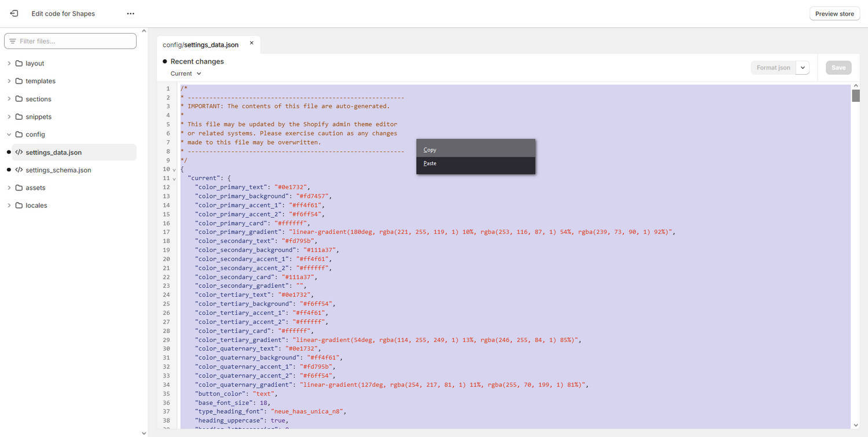Expand the layout folder chevron
This screenshot has width=868, height=437.
coord(9,64)
